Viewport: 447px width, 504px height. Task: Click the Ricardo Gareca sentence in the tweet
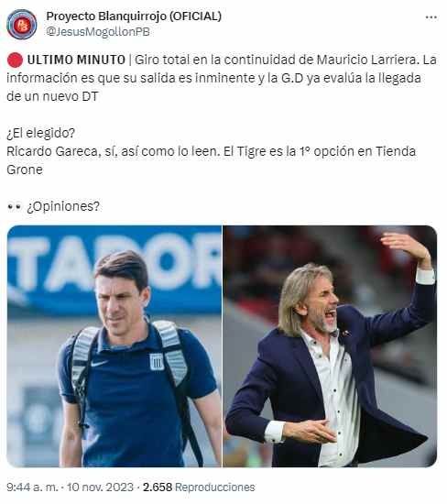coord(211,160)
